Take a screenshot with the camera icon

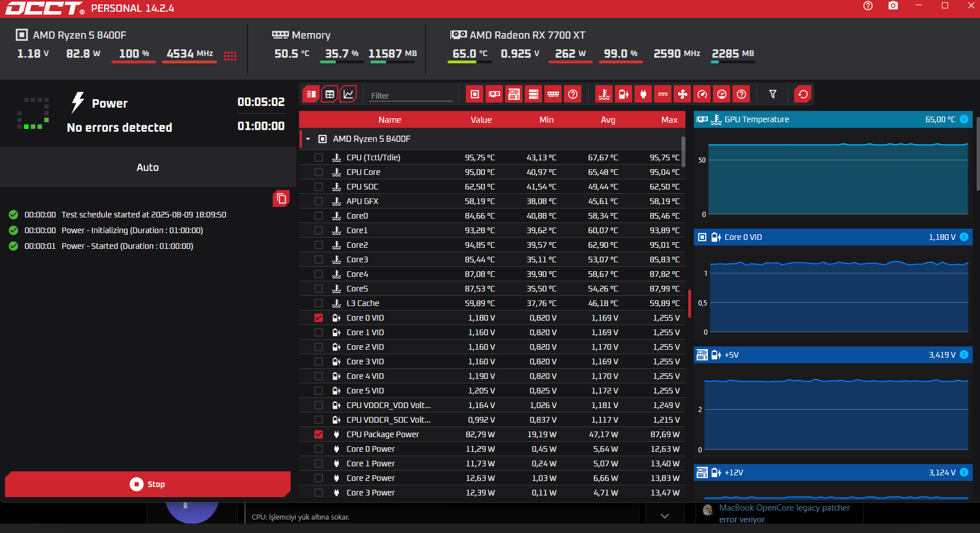(893, 6)
